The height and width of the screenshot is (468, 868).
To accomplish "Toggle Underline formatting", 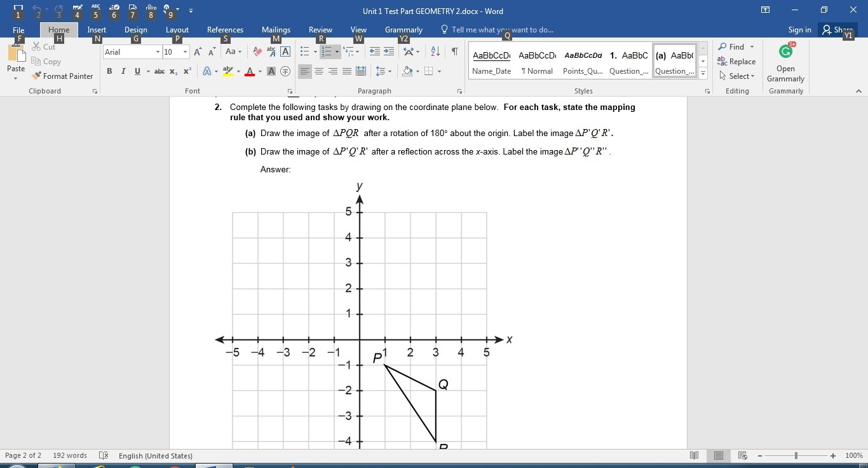I will click(x=137, y=71).
